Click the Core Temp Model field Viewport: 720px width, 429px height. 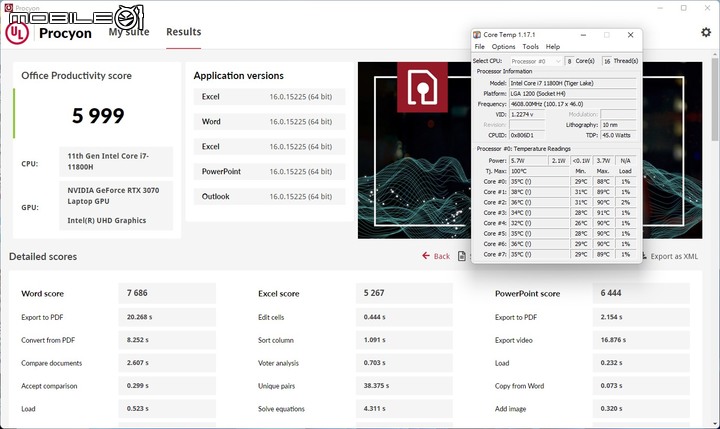click(573, 83)
